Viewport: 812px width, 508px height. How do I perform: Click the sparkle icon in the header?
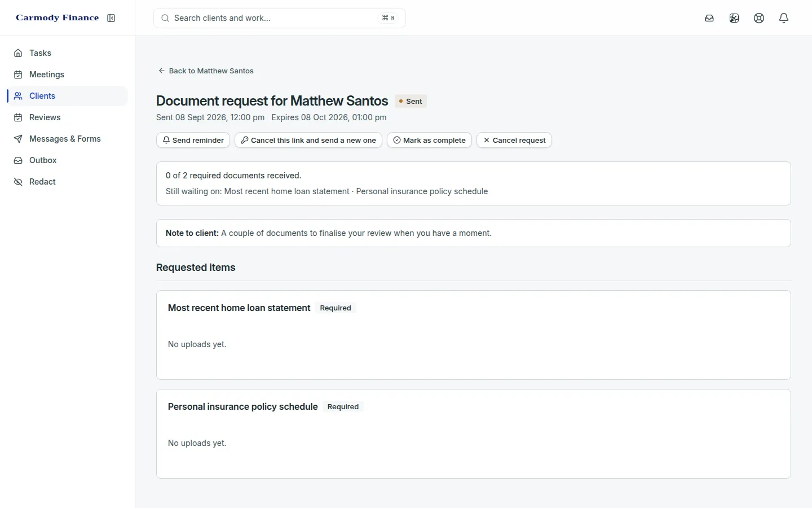tap(734, 18)
